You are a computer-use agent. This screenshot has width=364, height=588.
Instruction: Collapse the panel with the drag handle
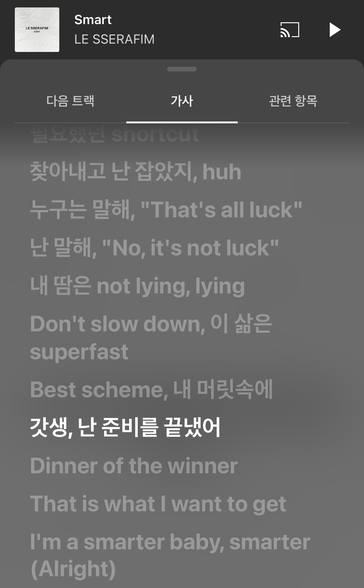click(182, 69)
